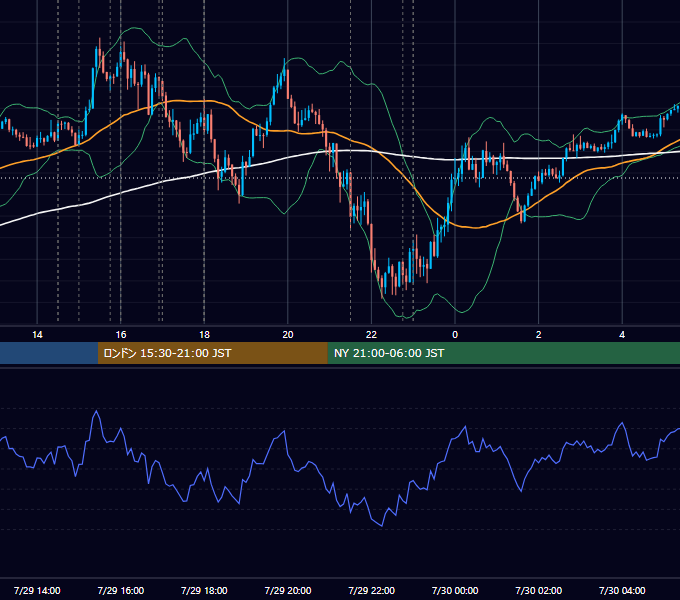Click the 7/29 14:00 time label
The image size is (680, 600).
37,590
